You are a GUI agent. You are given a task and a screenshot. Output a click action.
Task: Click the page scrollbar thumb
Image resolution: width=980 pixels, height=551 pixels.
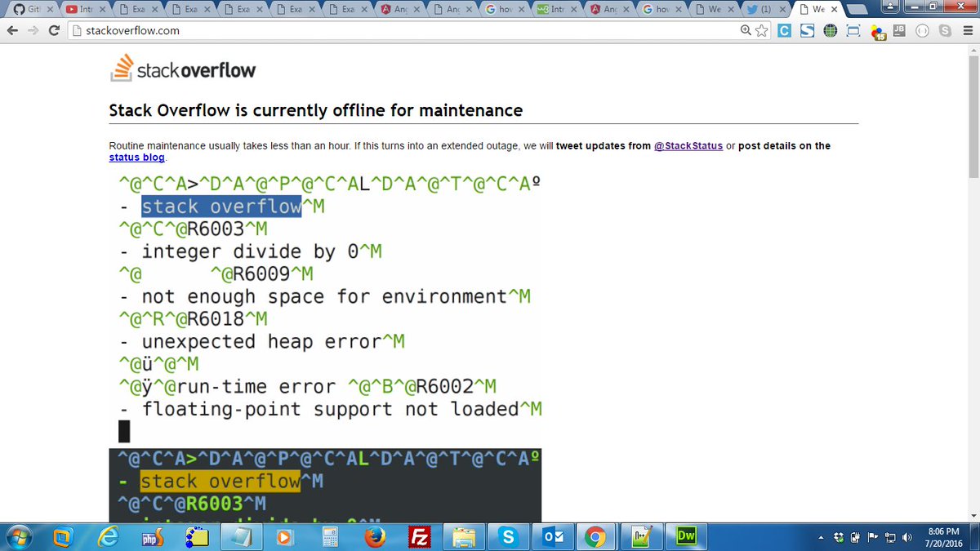click(973, 118)
